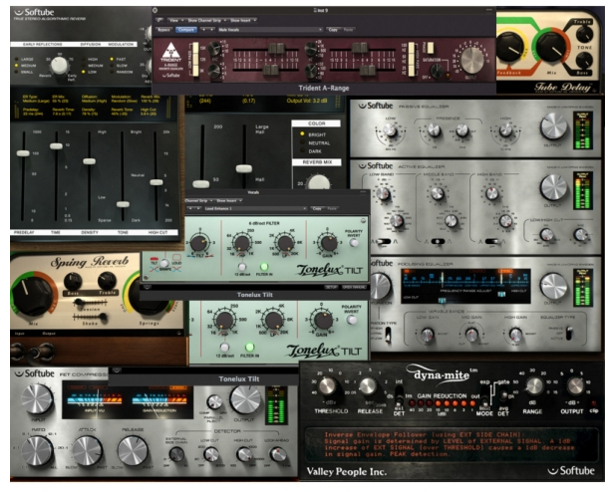The width and height of the screenshot is (613, 492).
Task: Click Copy in the Trident A-Range window
Action: pyautogui.click(x=333, y=30)
